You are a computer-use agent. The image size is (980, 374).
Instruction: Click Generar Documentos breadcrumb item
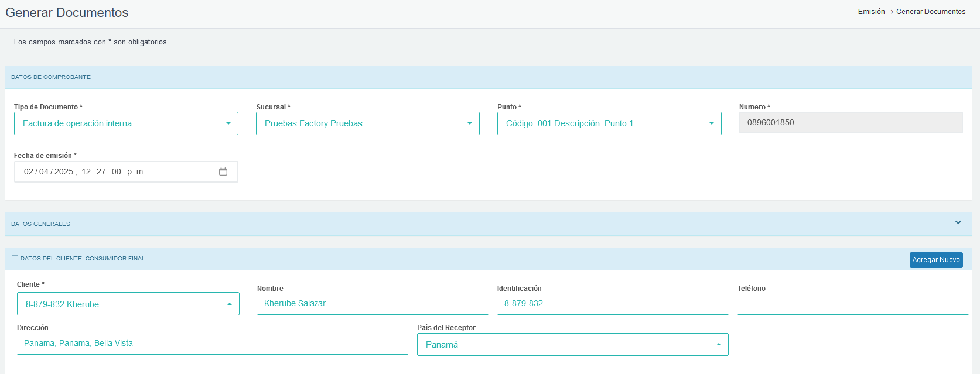pyautogui.click(x=930, y=12)
